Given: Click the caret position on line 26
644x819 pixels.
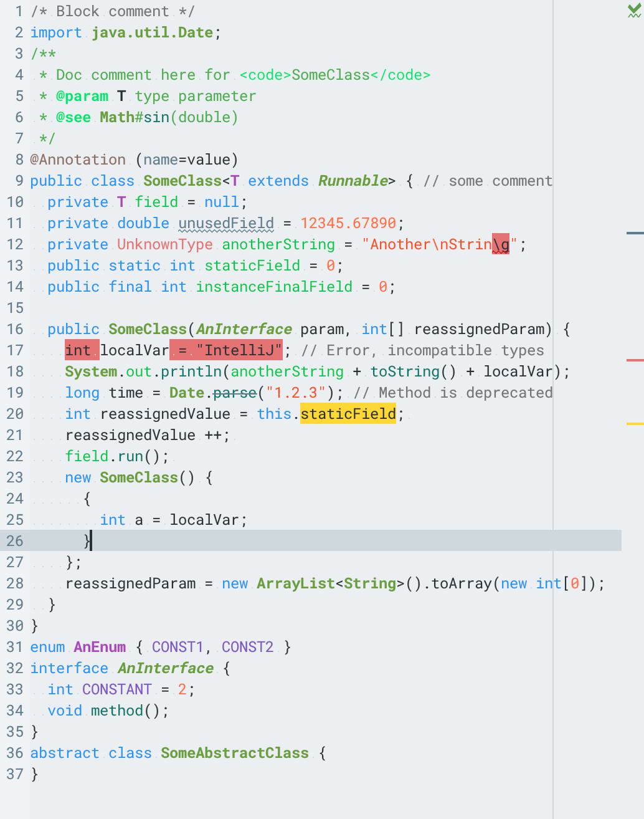Looking at the screenshot, I should (90, 541).
